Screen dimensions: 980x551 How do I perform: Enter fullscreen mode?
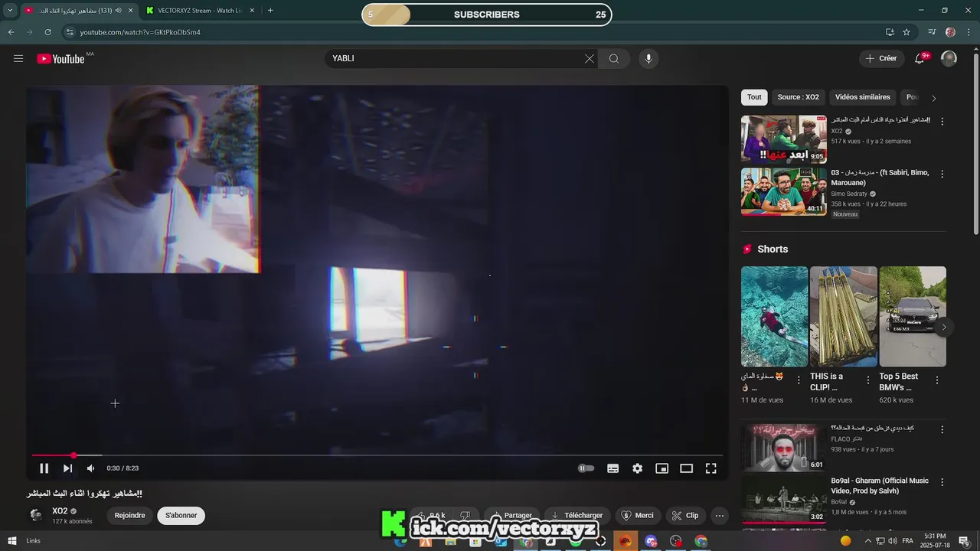tap(711, 468)
